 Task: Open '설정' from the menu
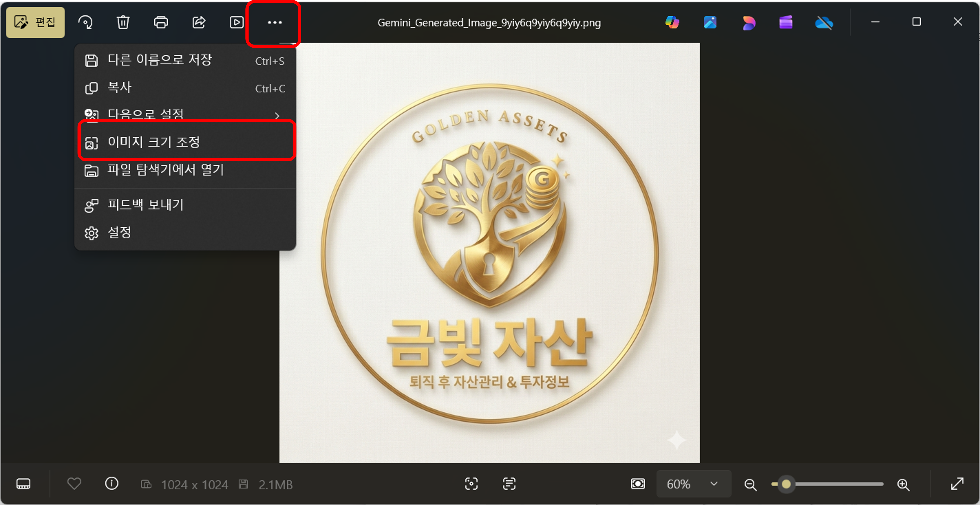pos(119,232)
